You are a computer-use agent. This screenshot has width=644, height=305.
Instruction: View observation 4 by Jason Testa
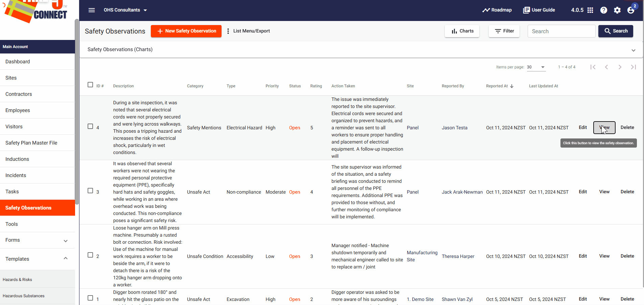(x=604, y=128)
